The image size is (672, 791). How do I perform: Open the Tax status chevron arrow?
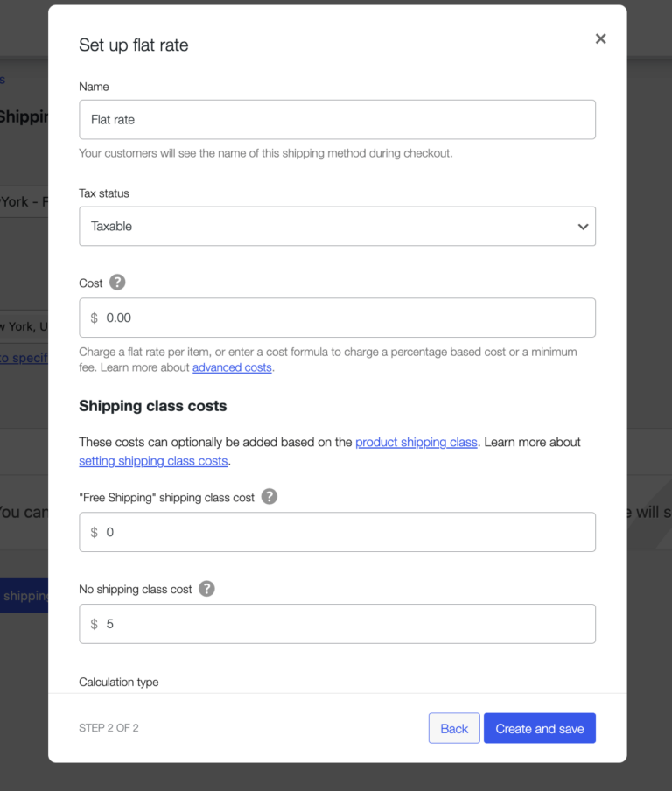(583, 226)
